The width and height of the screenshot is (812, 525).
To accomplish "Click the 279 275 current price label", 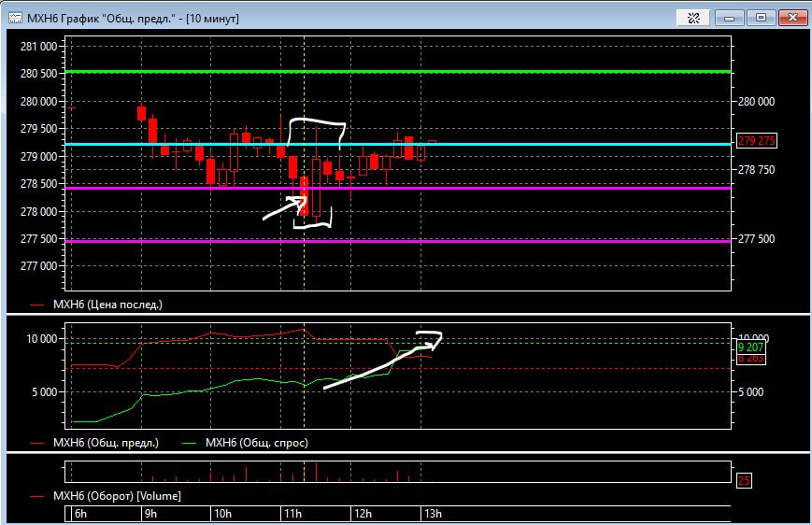I will point(758,141).
